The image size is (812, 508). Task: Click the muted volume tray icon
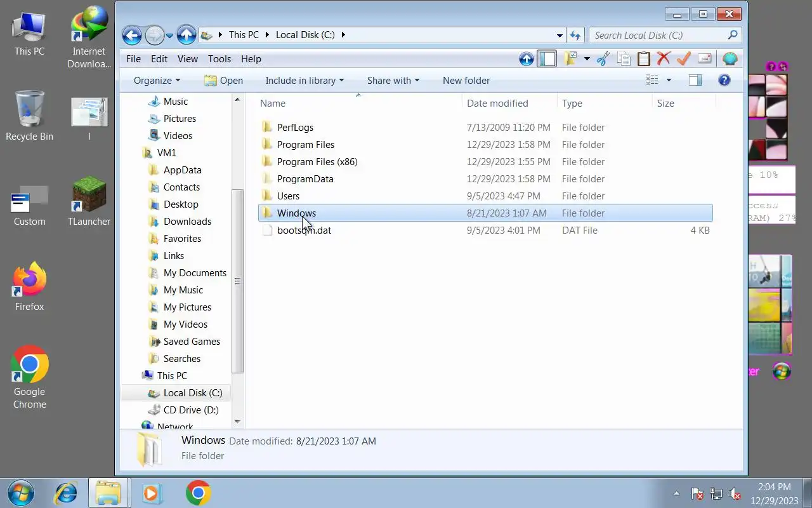tap(735, 493)
